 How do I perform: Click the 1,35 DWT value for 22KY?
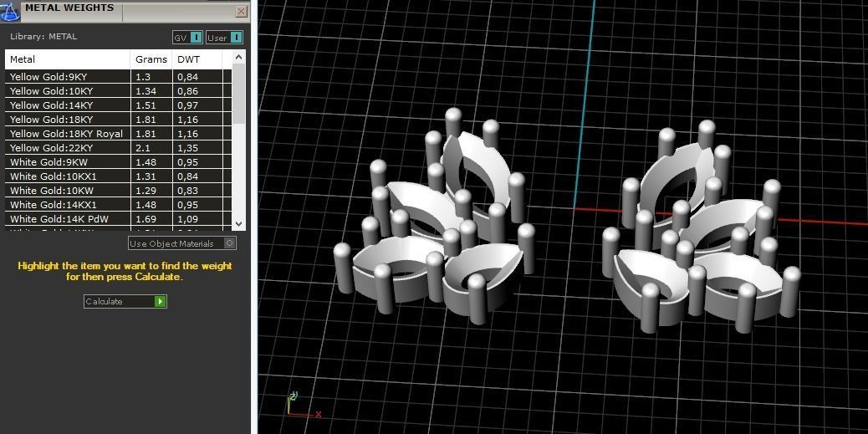[187, 148]
